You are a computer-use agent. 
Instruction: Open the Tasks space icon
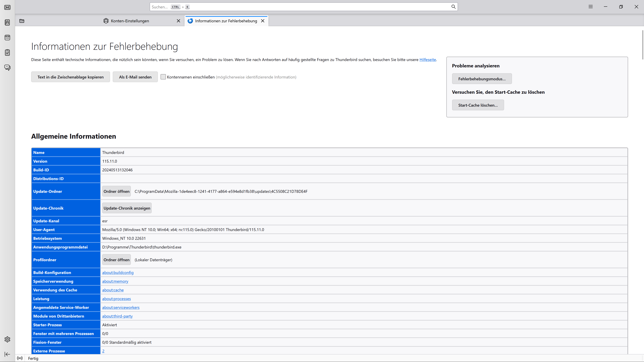pos(7,52)
